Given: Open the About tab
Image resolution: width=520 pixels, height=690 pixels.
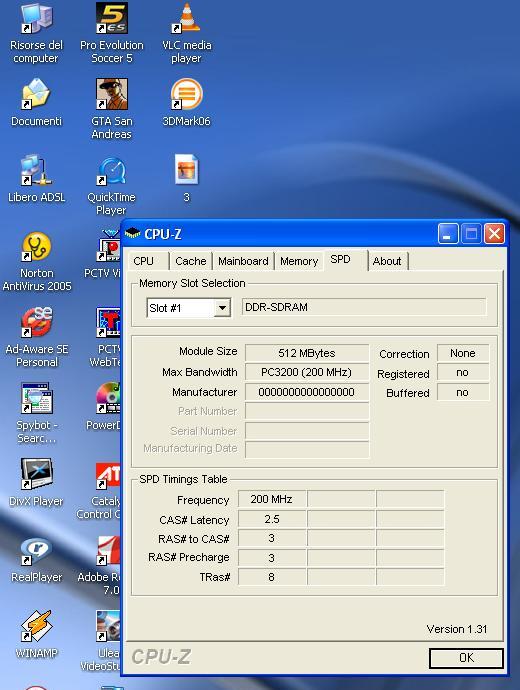Looking at the screenshot, I should (387, 261).
